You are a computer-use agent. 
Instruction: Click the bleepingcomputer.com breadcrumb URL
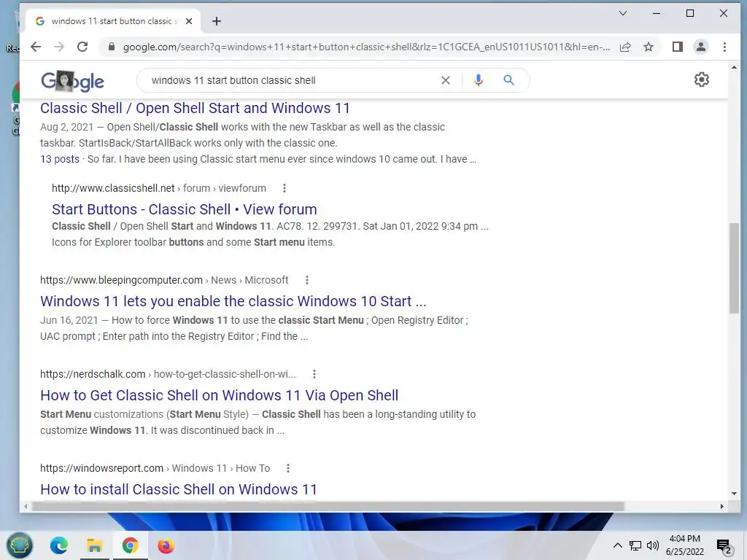(x=164, y=280)
